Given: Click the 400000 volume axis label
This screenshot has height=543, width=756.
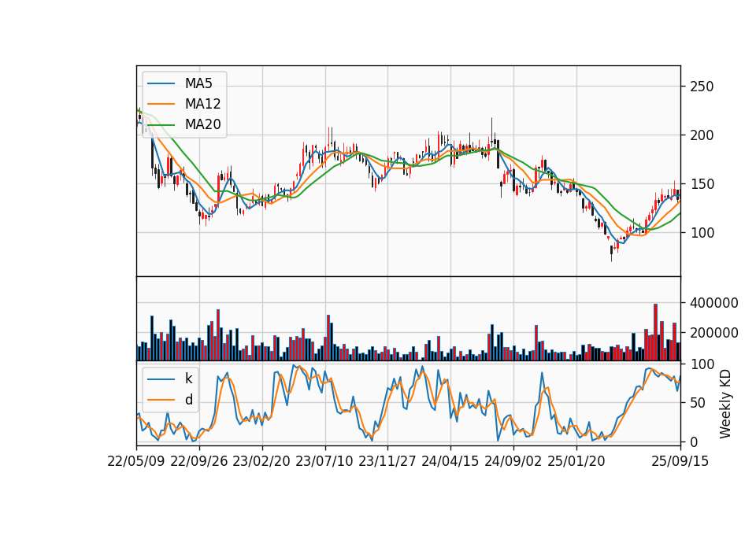Looking at the screenshot, I should point(713,303).
